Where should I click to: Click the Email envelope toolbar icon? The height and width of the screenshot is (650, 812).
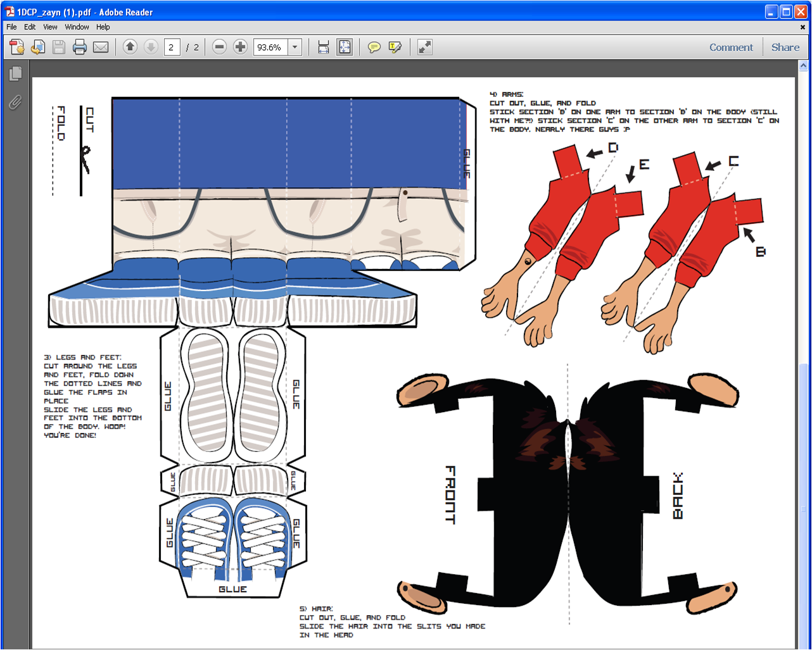coord(101,47)
